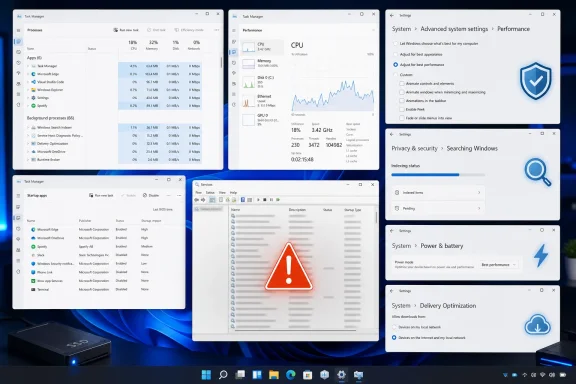Open Startup apps icon in Processes window sidebar
The height and width of the screenshot is (384, 576).
[x=18, y=73]
